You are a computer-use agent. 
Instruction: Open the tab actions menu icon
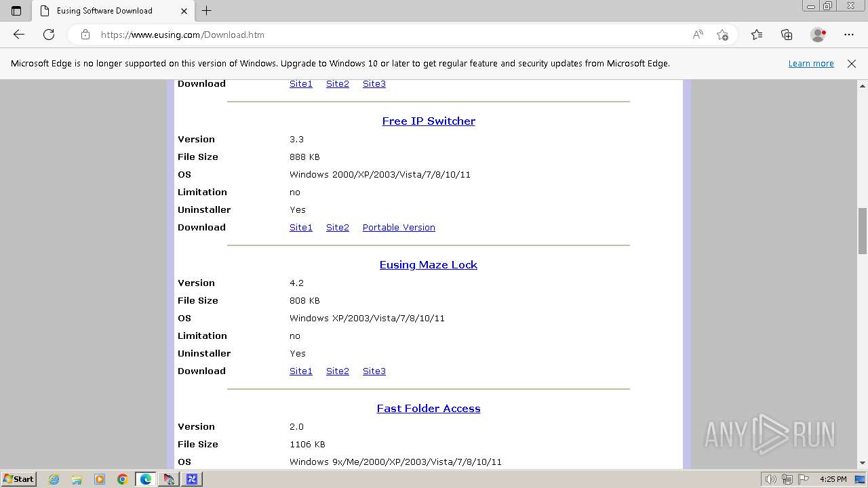tap(16, 11)
